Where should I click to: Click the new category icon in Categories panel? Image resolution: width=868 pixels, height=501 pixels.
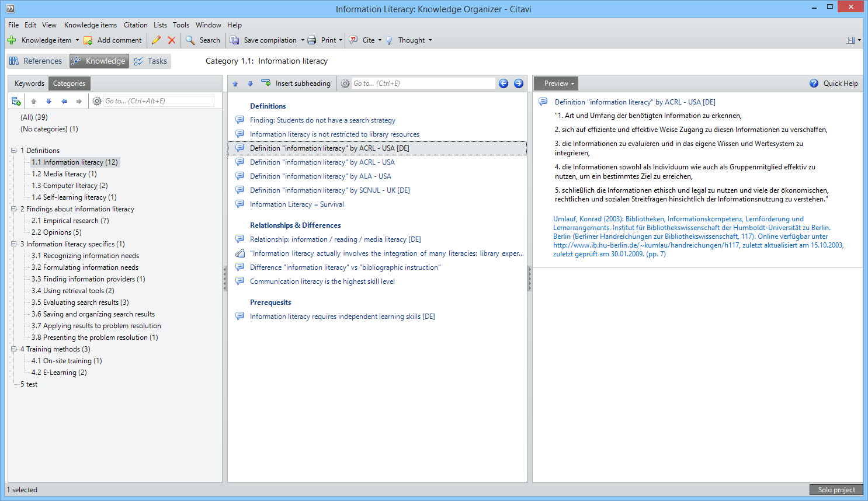[x=16, y=101]
